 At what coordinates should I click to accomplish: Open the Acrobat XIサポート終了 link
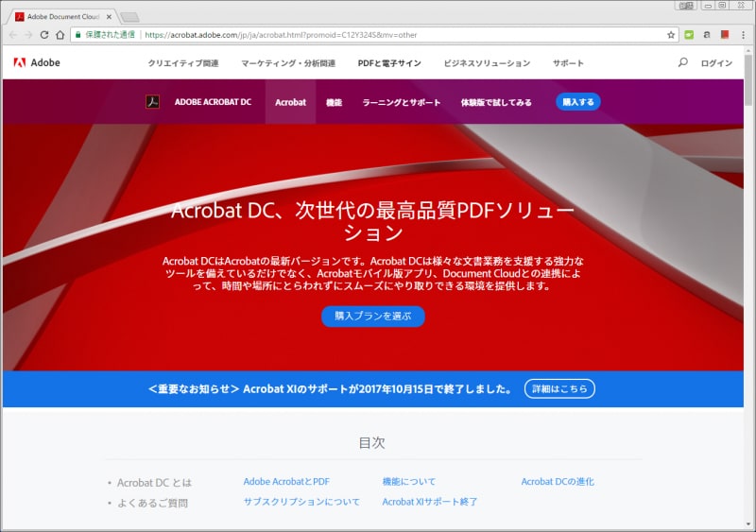pos(430,502)
